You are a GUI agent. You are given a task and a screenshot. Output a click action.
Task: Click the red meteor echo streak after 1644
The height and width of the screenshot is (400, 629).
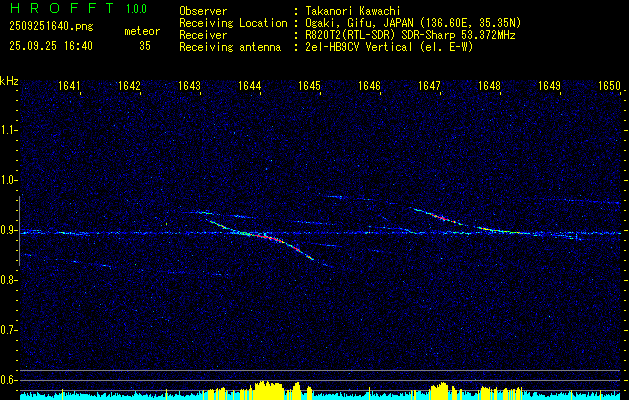268,238
